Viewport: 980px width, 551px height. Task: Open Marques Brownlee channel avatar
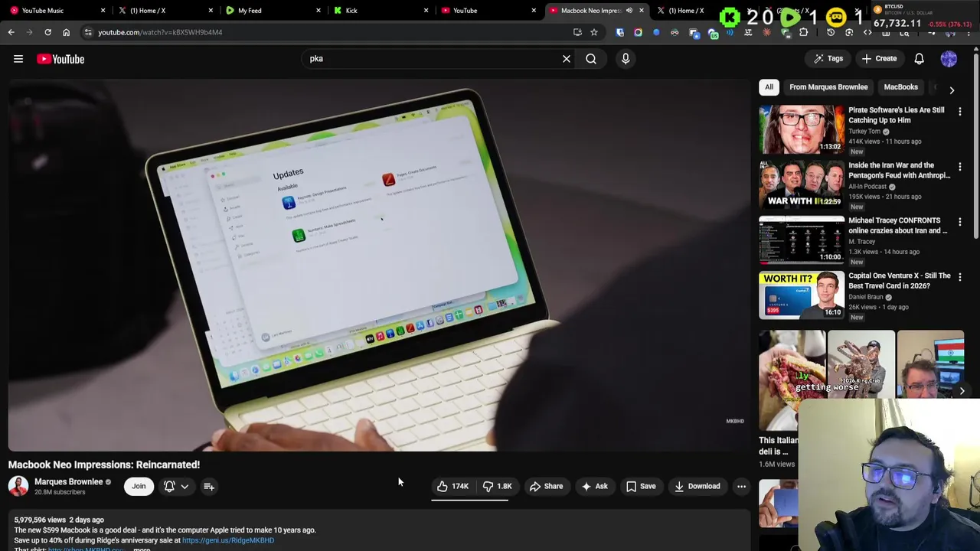[x=18, y=486]
